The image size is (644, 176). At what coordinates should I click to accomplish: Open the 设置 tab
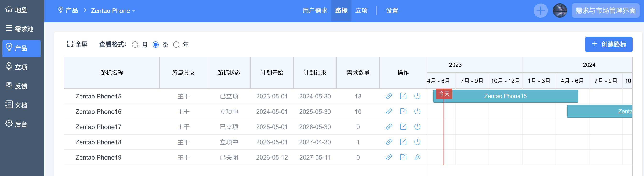pos(392,11)
